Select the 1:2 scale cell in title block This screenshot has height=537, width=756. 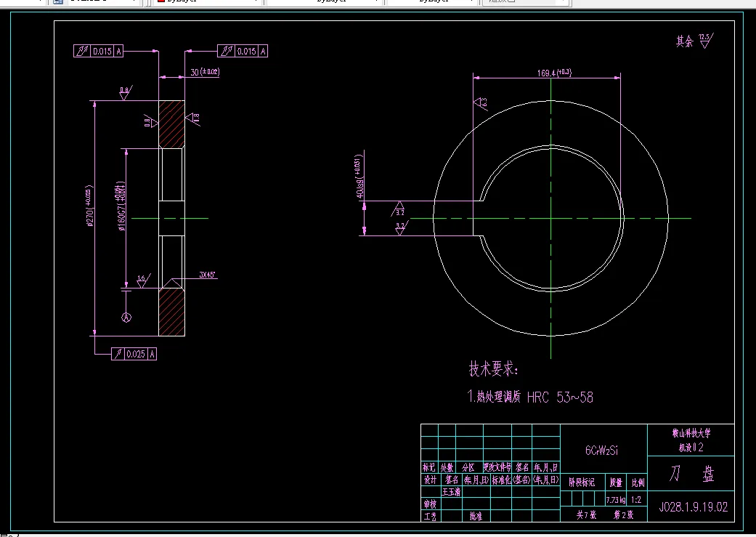click(636, 500)
